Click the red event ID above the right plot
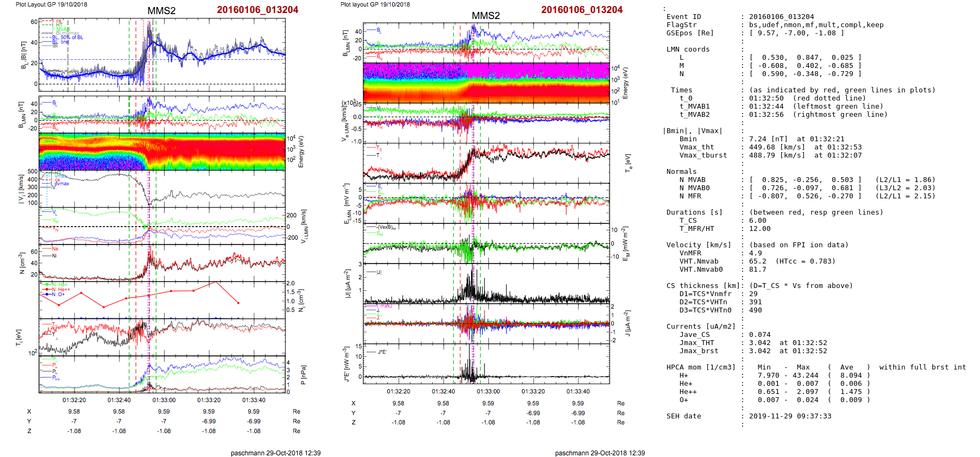 click(581, 10)
